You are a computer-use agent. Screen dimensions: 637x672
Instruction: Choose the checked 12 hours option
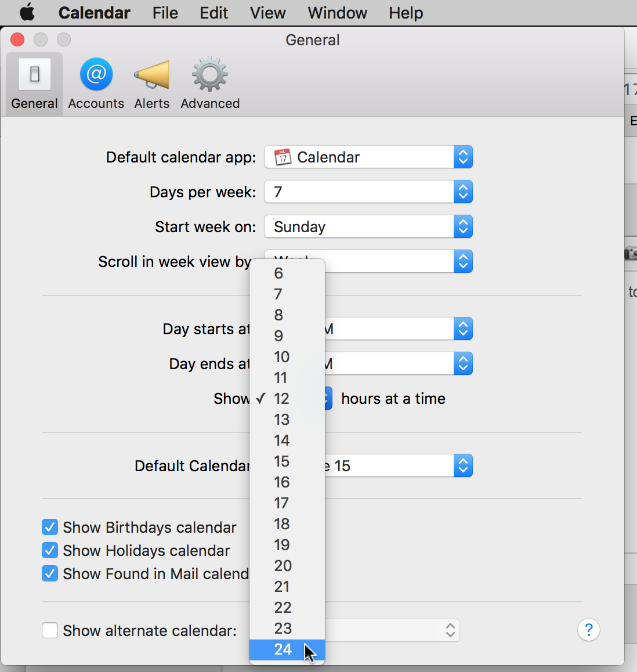tap(287, 399)
